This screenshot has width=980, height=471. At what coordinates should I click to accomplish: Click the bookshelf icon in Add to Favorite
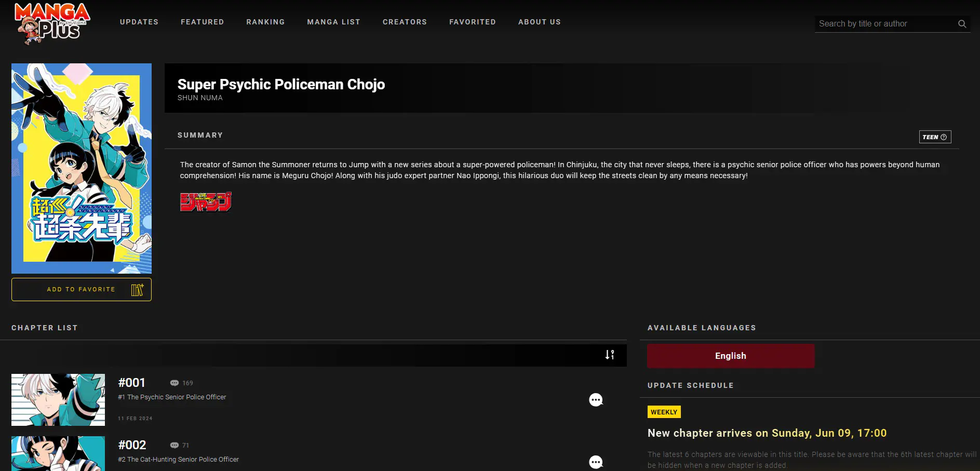point(137,289)
